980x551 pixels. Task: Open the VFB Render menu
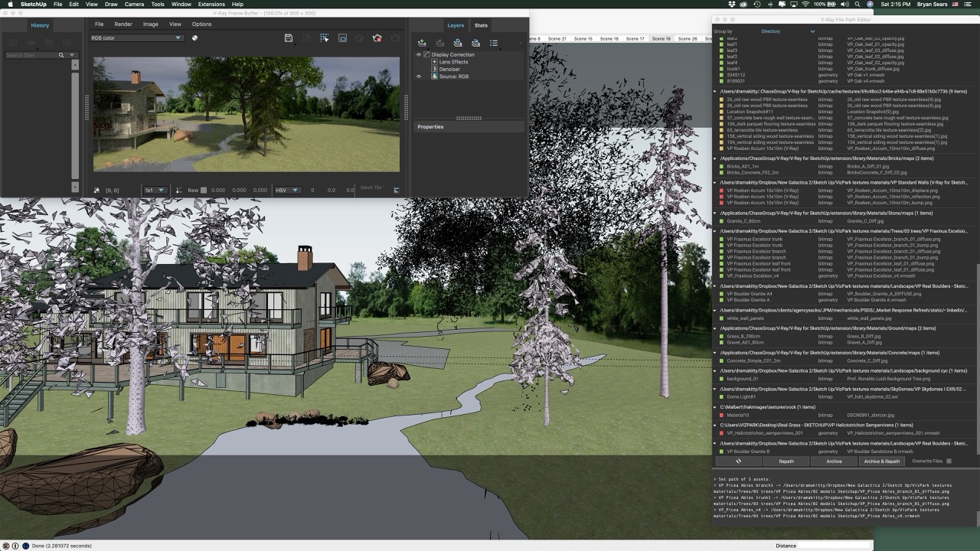(x=123, y=24)
